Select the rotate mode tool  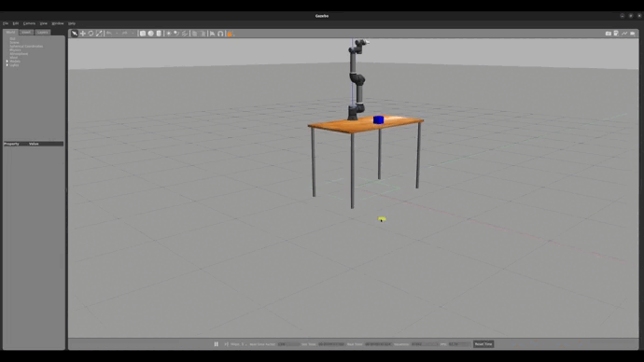pyautogui.click(x=91, y=34)
